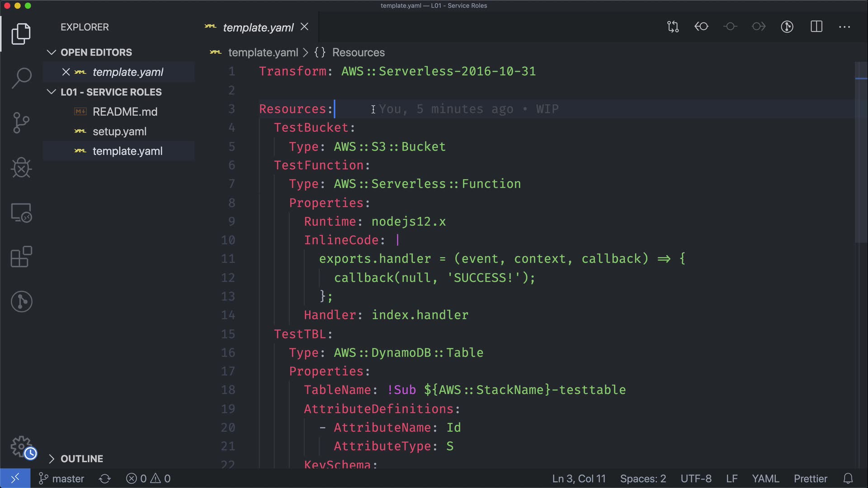868x488 pixels.
Task: Open setup.yaml in the explorer
Action: pos(119,131)
